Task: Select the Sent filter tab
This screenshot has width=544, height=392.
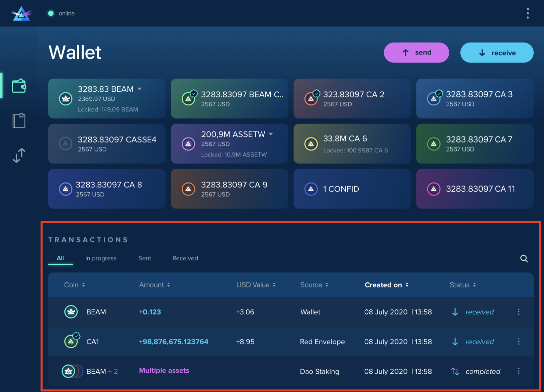Action: (x=145, y=258)
